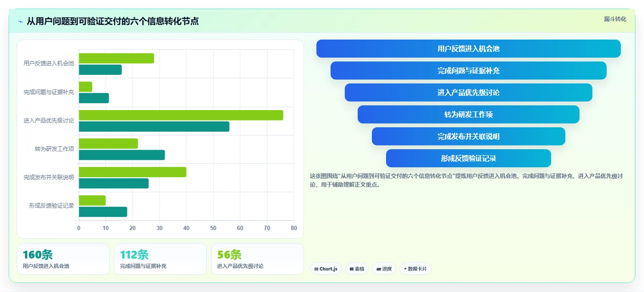
Task: Click the 转为研发工作项 funnel stage
Action: [469, 114]
